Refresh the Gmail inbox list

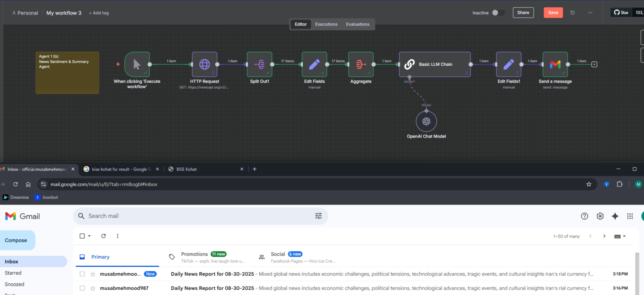[103, 236]
